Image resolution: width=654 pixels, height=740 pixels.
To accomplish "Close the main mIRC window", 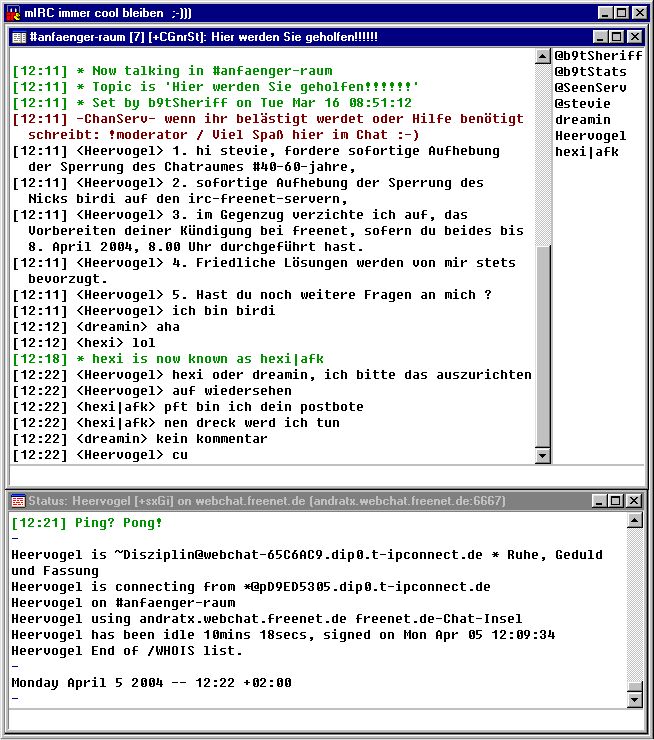I will [x=639, y=13].
